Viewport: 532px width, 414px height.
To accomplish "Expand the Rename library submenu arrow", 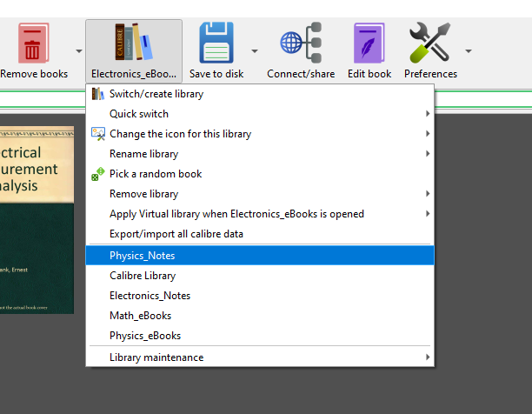I will [428, 154].
